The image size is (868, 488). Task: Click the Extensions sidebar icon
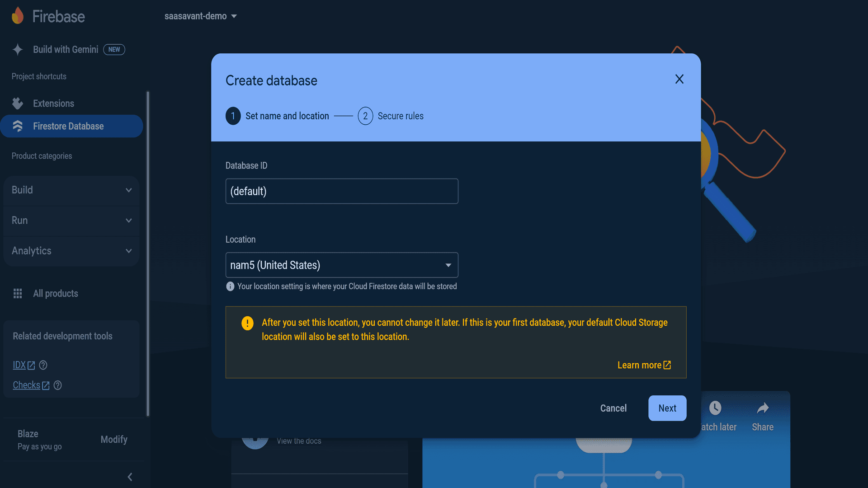coord(18,103)
